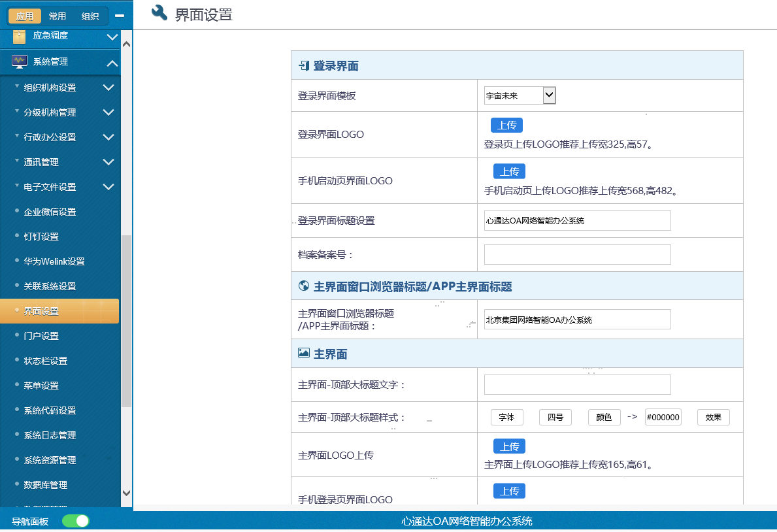Open 系统日志管理 menu item
This screenshot has width=777, height=532.
click(50, 435)
